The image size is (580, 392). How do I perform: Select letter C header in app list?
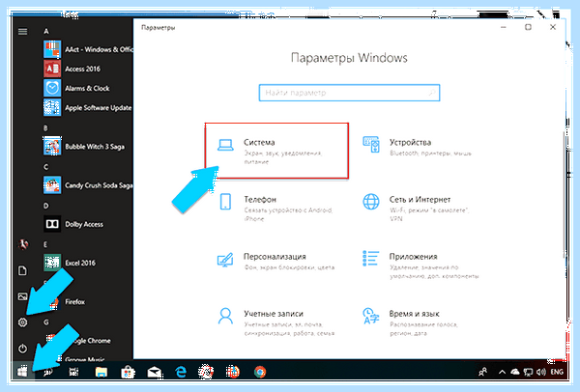(45, 167)
